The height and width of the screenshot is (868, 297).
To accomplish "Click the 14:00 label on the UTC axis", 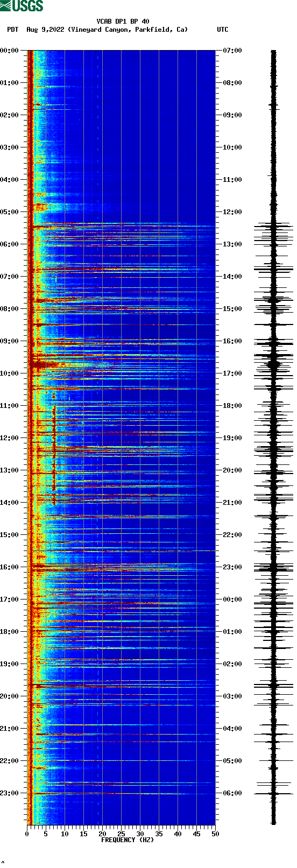I will point(232,277).
